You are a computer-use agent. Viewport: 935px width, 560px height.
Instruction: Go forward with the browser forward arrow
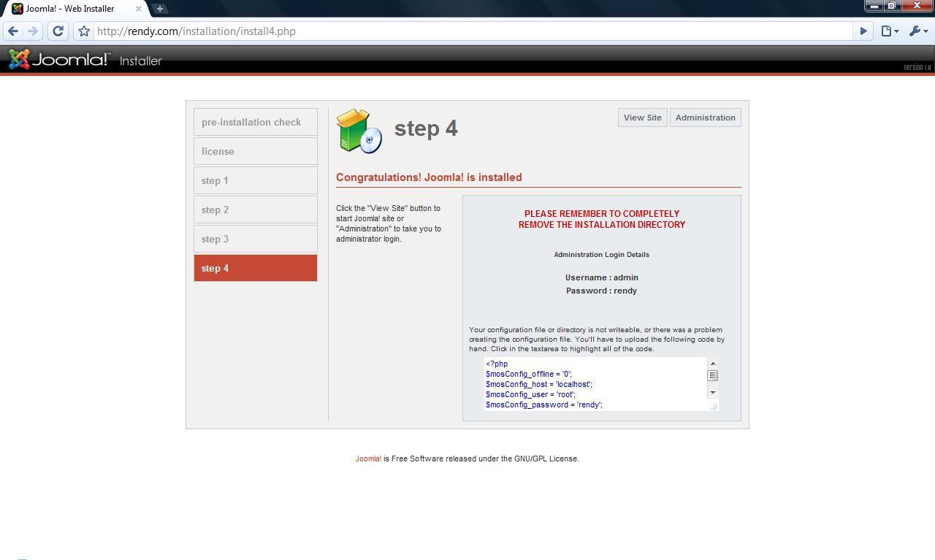[32, 31]
